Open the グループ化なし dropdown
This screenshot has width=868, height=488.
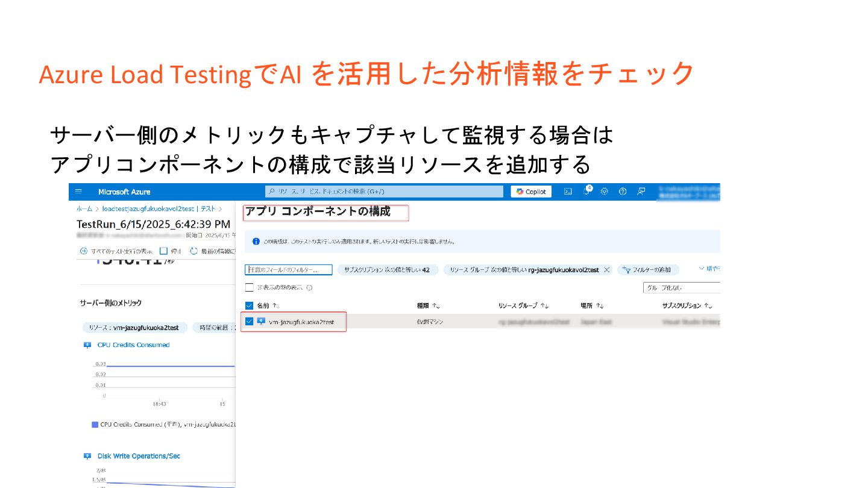[682, 288]
